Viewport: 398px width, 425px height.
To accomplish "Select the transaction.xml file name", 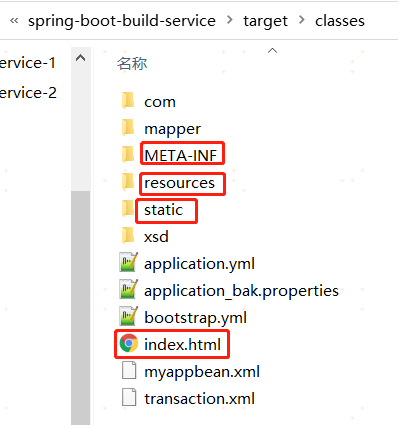I will [x=199, y=399].
